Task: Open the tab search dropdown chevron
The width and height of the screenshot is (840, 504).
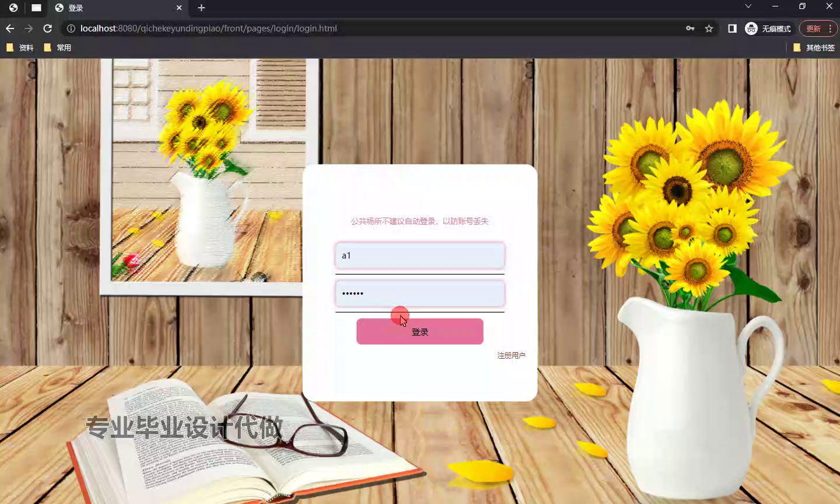Action: point(748,6)
